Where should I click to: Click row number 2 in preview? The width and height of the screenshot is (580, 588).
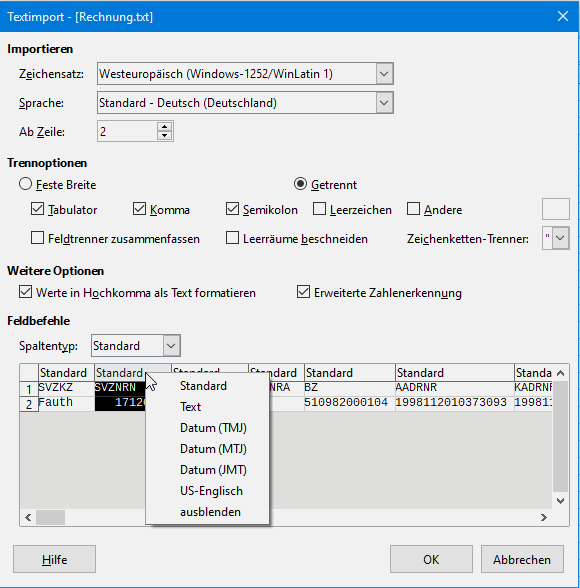pyautogui.click(x=29, y=404)
